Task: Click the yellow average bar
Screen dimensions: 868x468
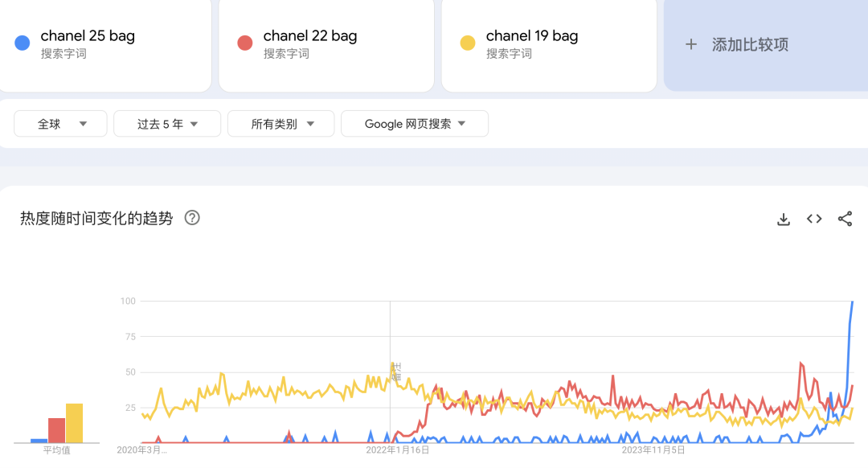Action: 74,423
